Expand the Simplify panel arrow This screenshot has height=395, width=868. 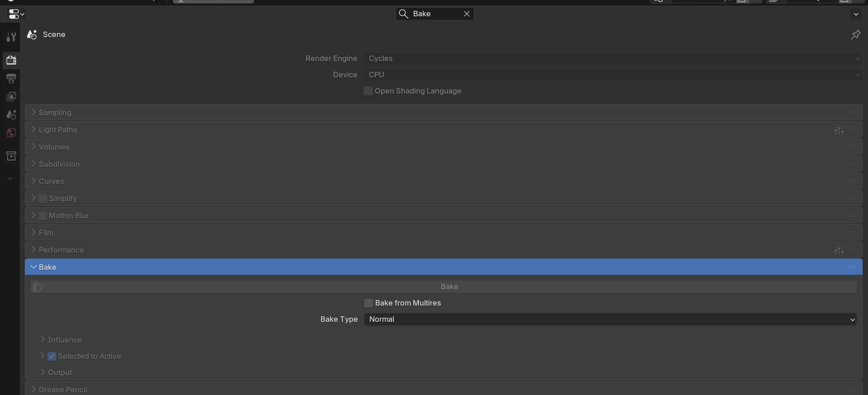click(33, 198)
